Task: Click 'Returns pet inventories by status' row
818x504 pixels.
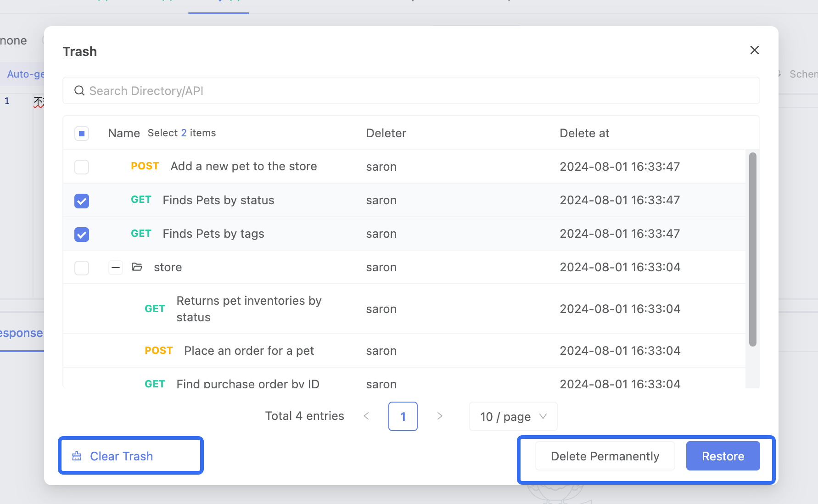Action: (x=404, y=309)
